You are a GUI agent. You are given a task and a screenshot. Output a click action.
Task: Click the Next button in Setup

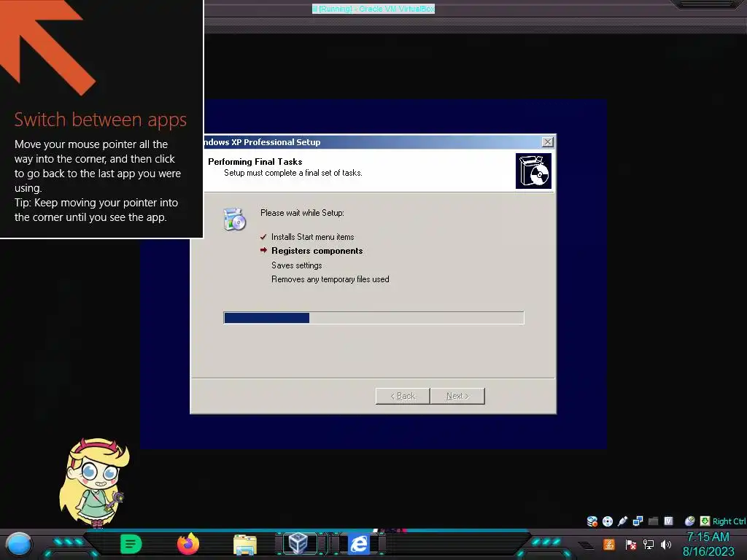click(x=457, y=396)
